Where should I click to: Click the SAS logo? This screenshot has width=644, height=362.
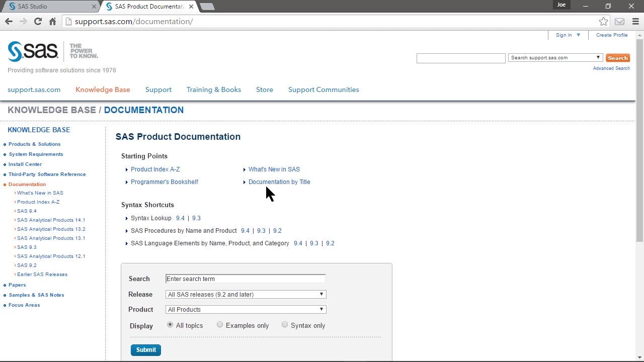tap(33, 51)
